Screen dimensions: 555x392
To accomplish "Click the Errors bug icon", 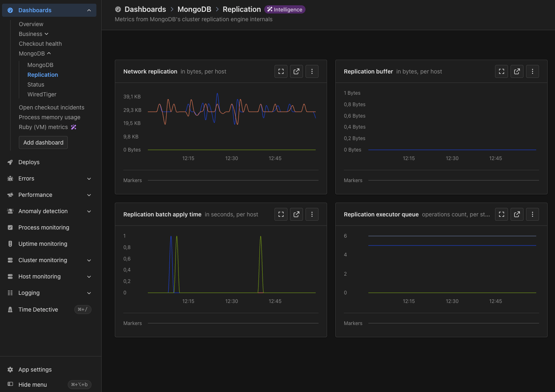I will click(x=10, y=178).
